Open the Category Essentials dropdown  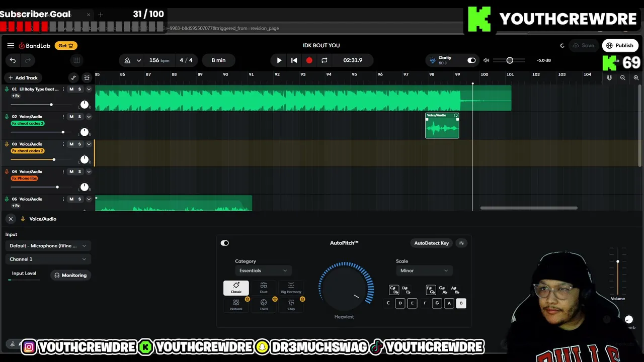coord(263,270)
